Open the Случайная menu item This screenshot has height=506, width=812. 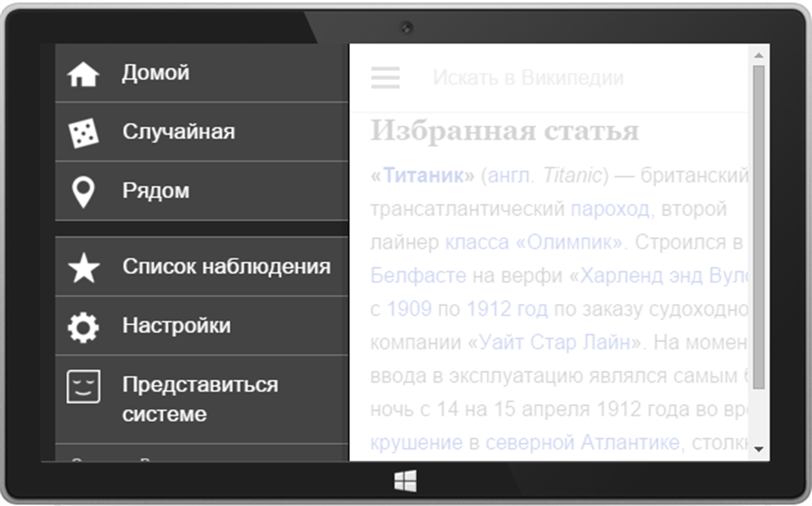point(201,132)
